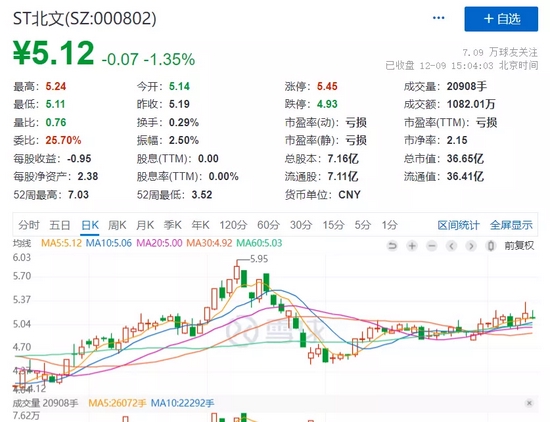Switch to 15分 chart interval
This screenshot has width=550, height=422.
tap(333, 225)
